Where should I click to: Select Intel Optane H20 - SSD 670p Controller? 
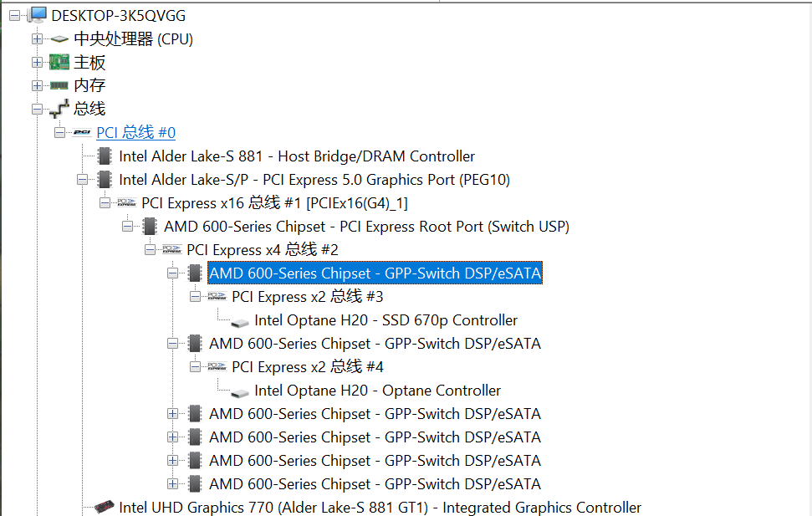pos(386,320)
